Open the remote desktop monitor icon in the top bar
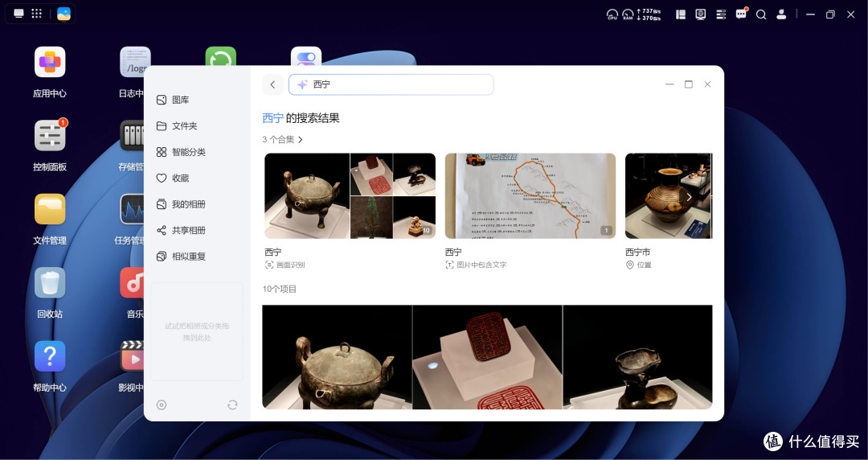868x460 pixels. click(701, 14)
